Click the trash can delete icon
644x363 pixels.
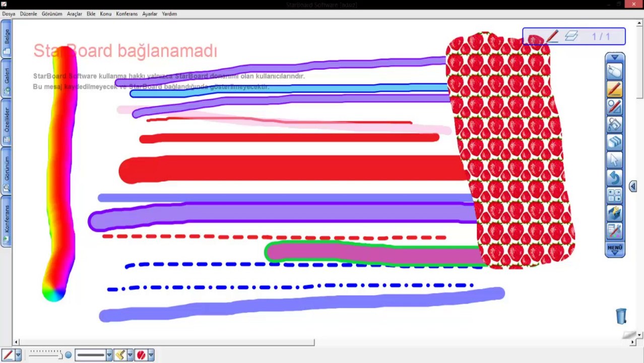point(621,316)
